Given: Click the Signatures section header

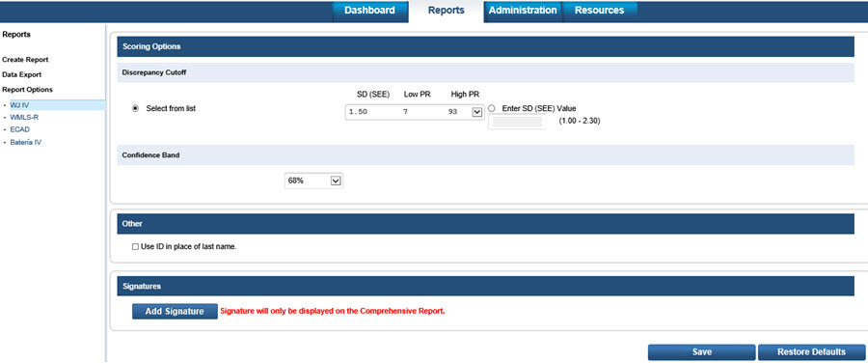Looking at the screenshot, I should [485, 287].
